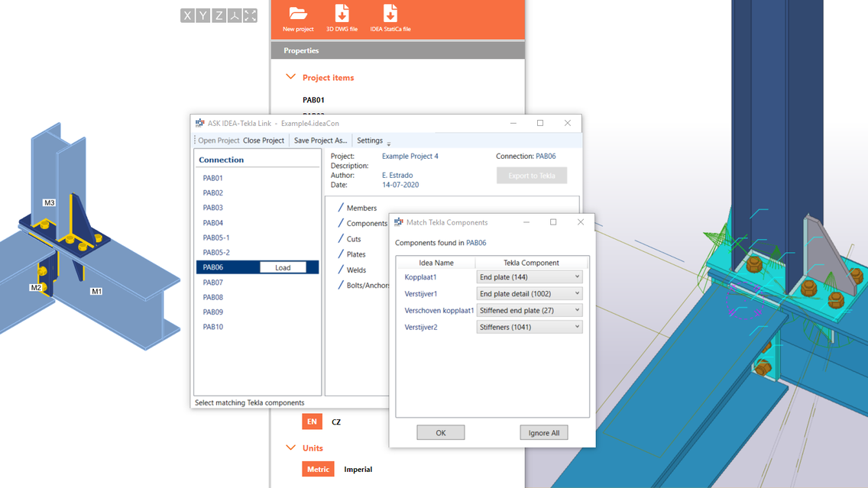Viewport: 868px width, 488px height.
Task: Select connection PAB05-2
Action: point(216,252)
